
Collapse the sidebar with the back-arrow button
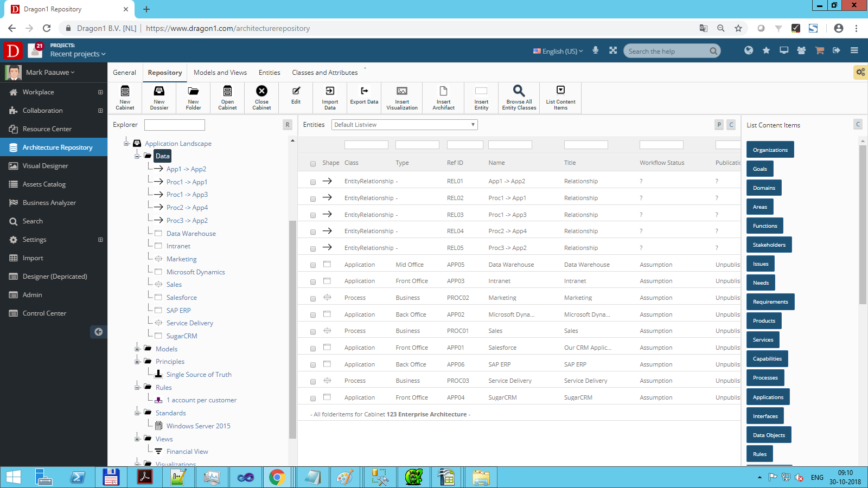pos(98,332)
